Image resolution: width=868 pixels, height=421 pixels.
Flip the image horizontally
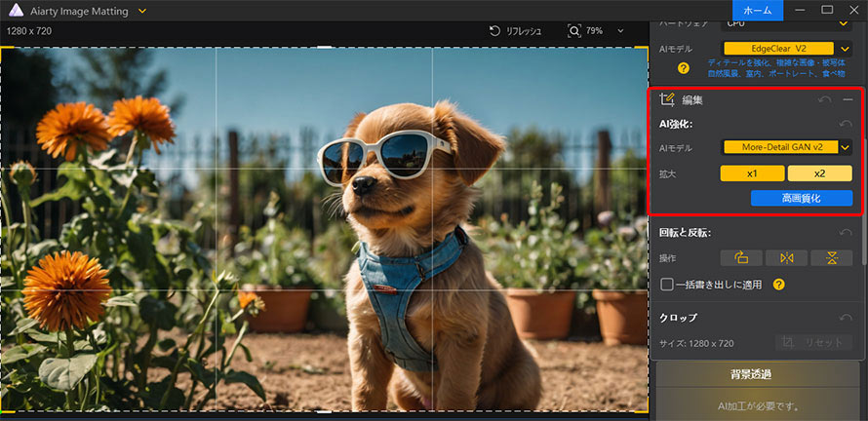(786, 258)
